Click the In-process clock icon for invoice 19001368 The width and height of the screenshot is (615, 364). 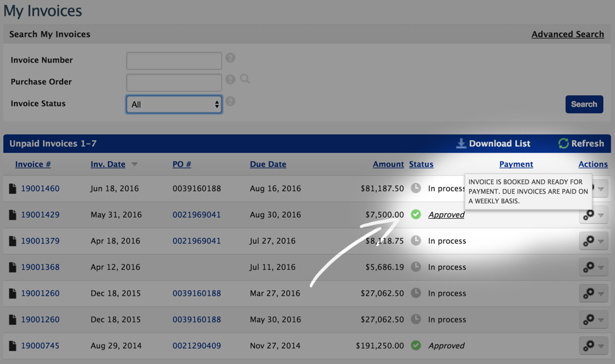415,267
